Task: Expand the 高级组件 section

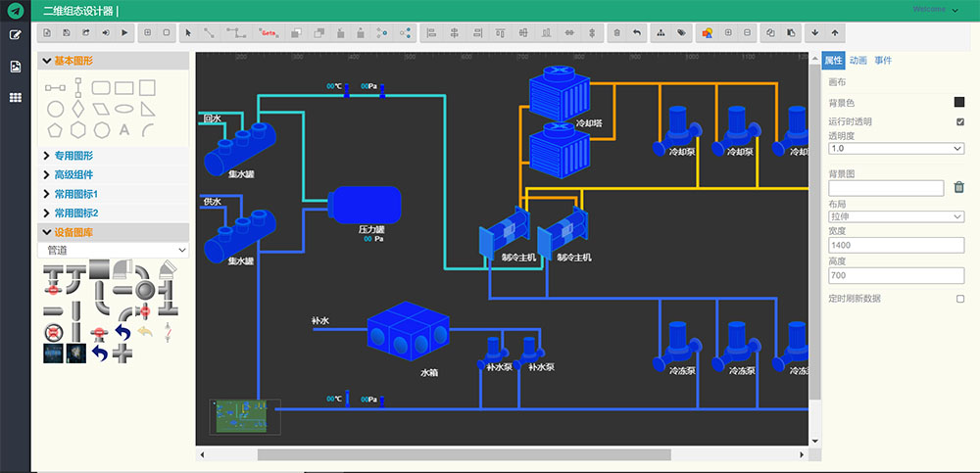Action: click(113, 174)
